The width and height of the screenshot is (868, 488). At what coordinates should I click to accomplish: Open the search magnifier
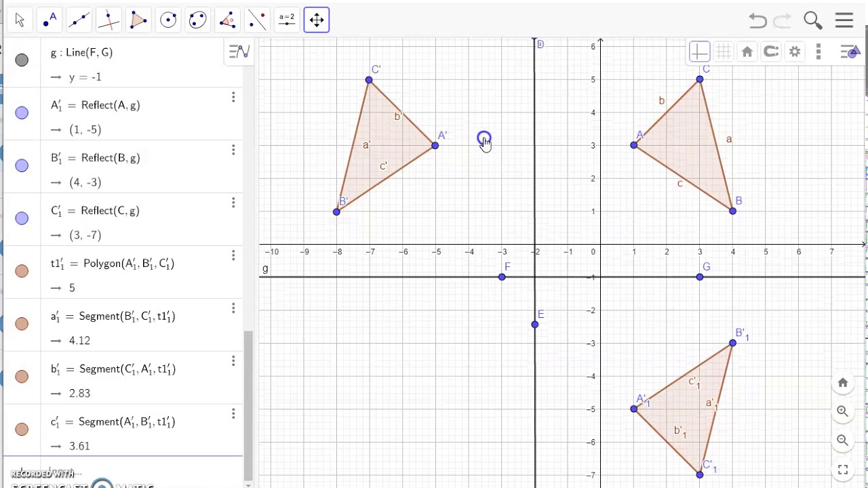tap(812, 20)
